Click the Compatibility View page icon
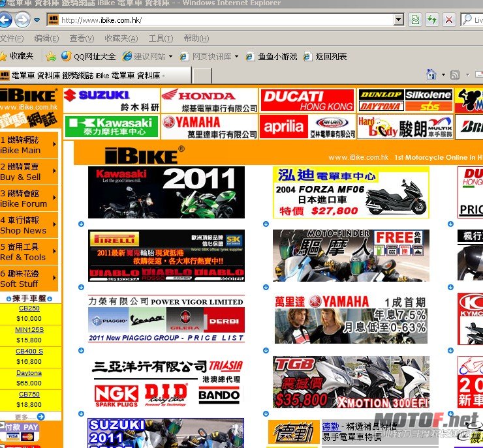Viewport: 483px width, 448px height. tap(415, 20)
